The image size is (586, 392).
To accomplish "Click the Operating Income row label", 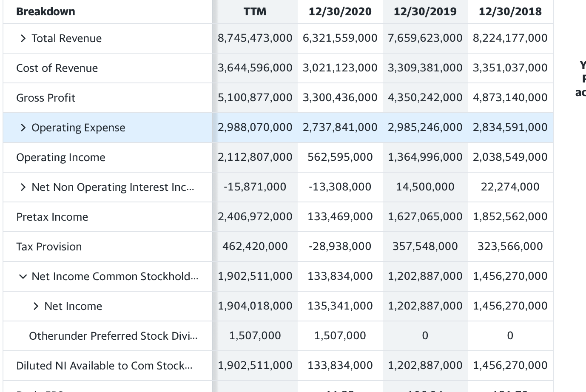I will click(x=60, y=157).
